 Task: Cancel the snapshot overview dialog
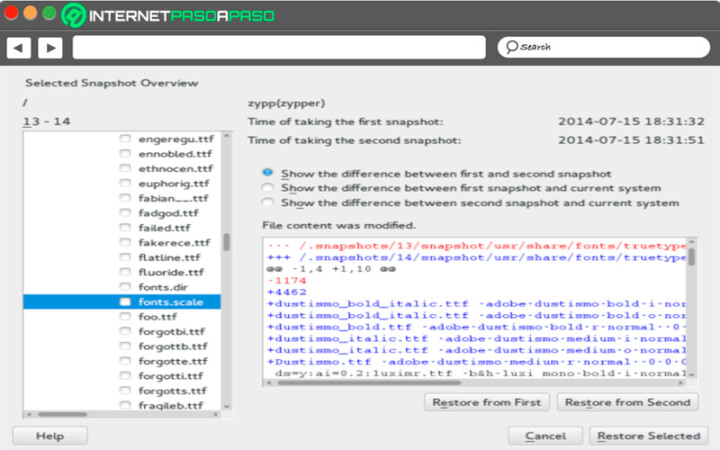point(545,436)
